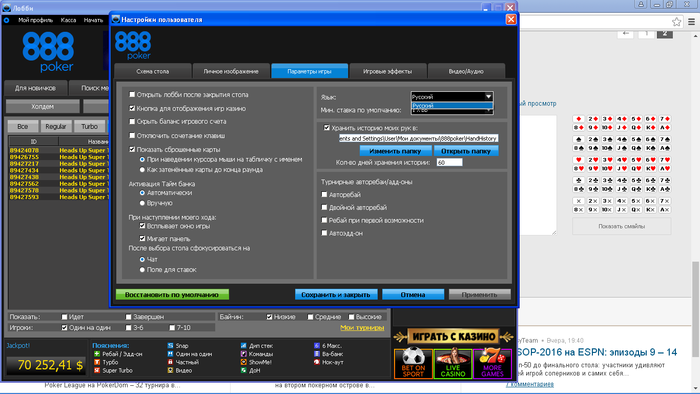Image resolution: width=700 pixels, height=394 pixels.
Task: Uncheck 'Мигает панель' checkbox
Action: [142, 239]
